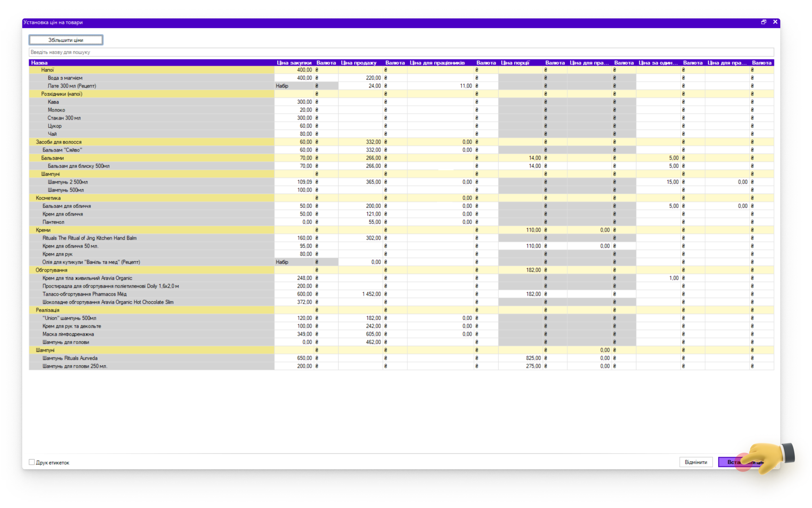Screen dimensions: 812x508
Task: Select the Вода з магнієм product row
Action: (x=401, y=78)
